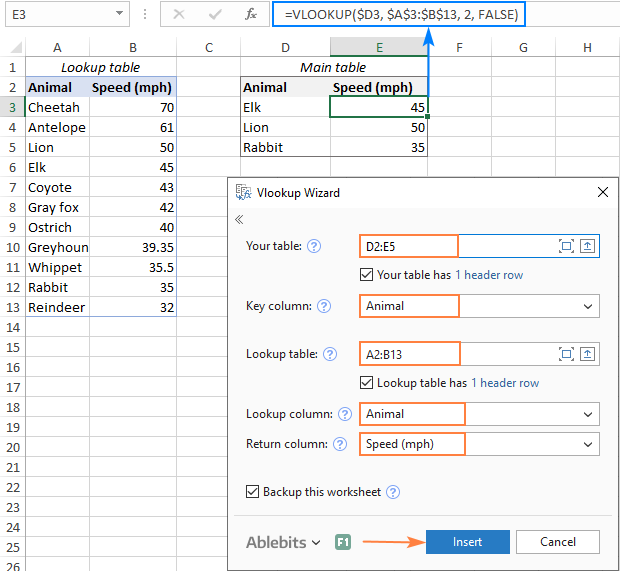Open help icon next to Your table
The height and width of the screenshot is (571, 620).
point(314,246)
